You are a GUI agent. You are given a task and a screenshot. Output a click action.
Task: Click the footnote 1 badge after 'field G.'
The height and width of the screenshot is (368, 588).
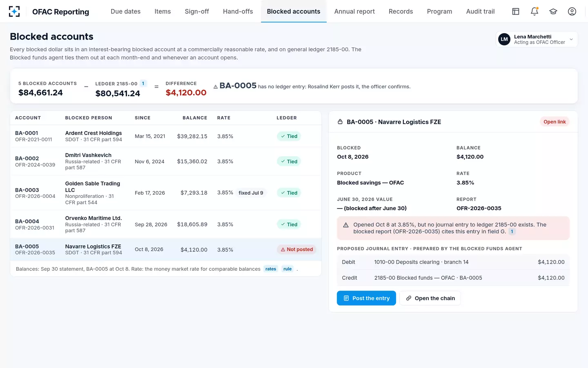point(512,231)
